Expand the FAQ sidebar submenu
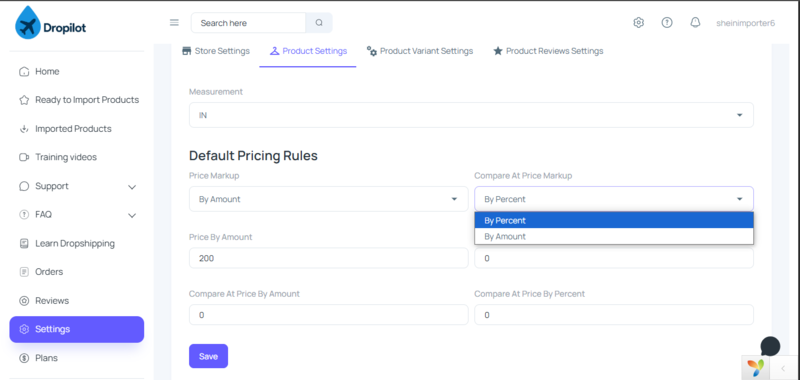 132,215
